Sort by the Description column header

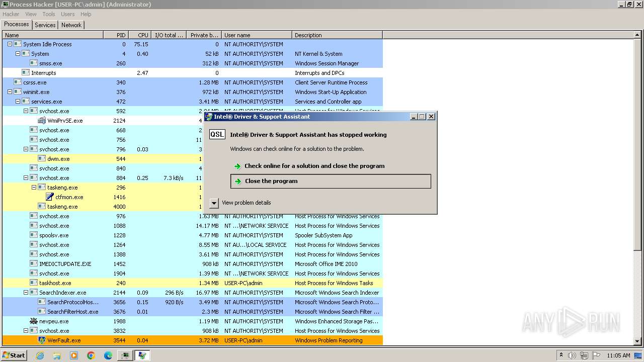coord(337,35)
